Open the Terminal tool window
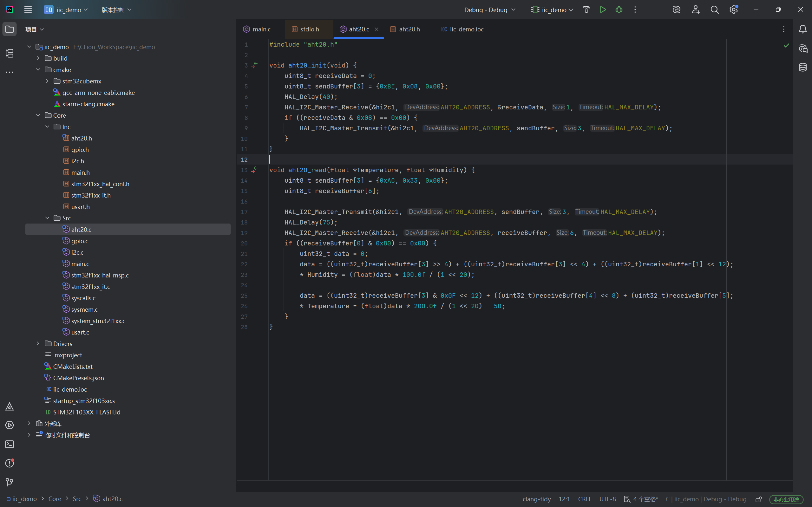Screen dimensions: 812x507 10,444
